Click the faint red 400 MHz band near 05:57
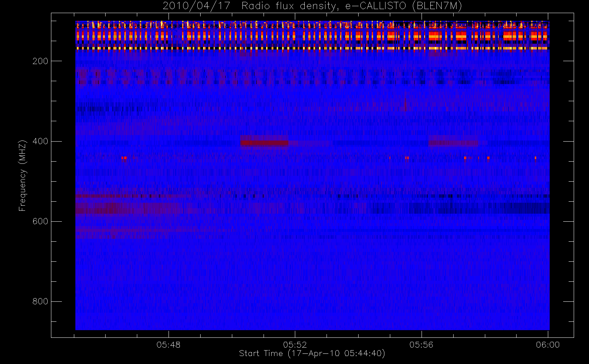Image resolution: width=589 pixels, height=364 pixels. pyautogui.click(x=454, y=143)
